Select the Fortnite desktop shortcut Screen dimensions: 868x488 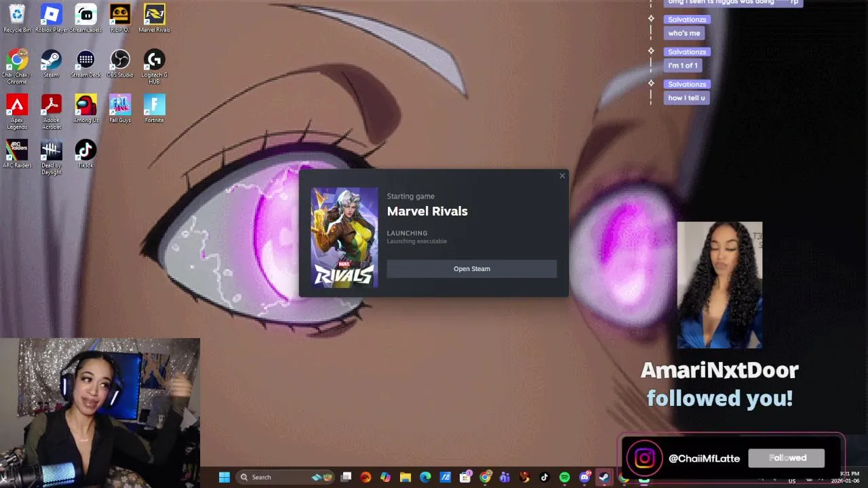[154, 108]
